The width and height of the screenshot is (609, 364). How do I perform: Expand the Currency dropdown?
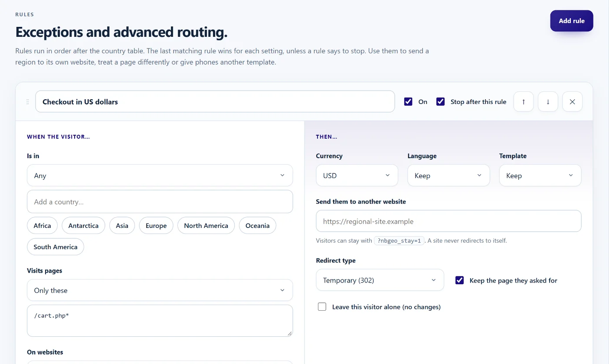click(x=357, y=175)
